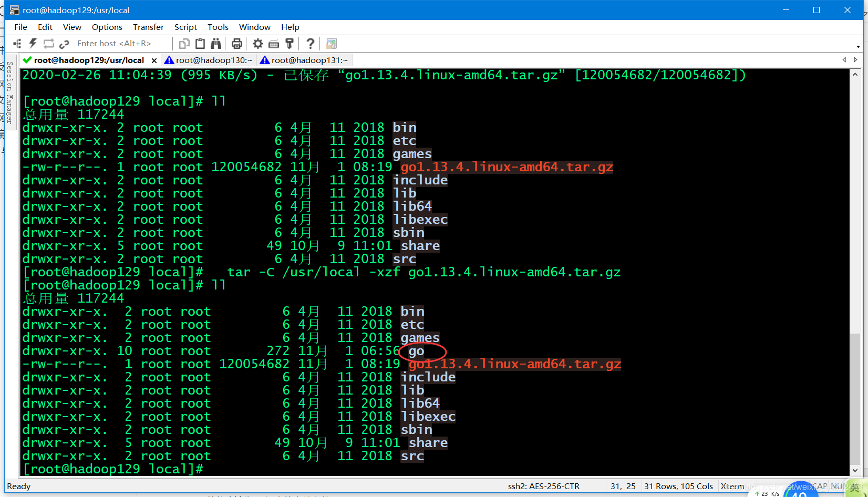The height and width of the screenshot is (497, 868).
Task: Open the Edit menu
Action: [45, 27]
